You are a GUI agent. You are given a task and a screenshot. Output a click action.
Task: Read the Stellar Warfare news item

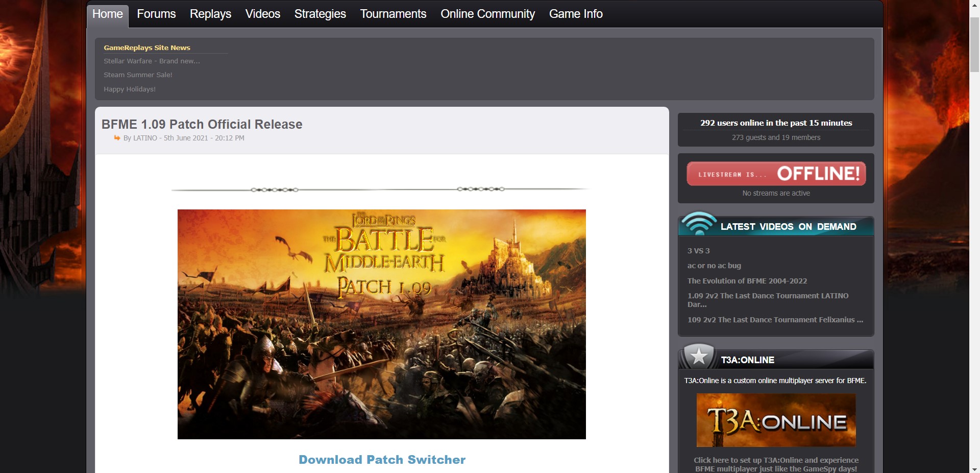point(152,61)
